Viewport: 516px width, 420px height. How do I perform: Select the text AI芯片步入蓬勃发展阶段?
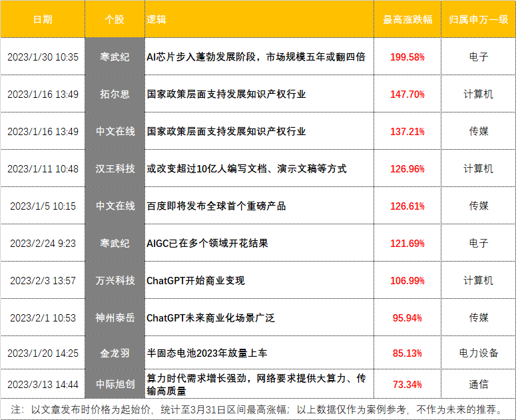tap(201, 57)
